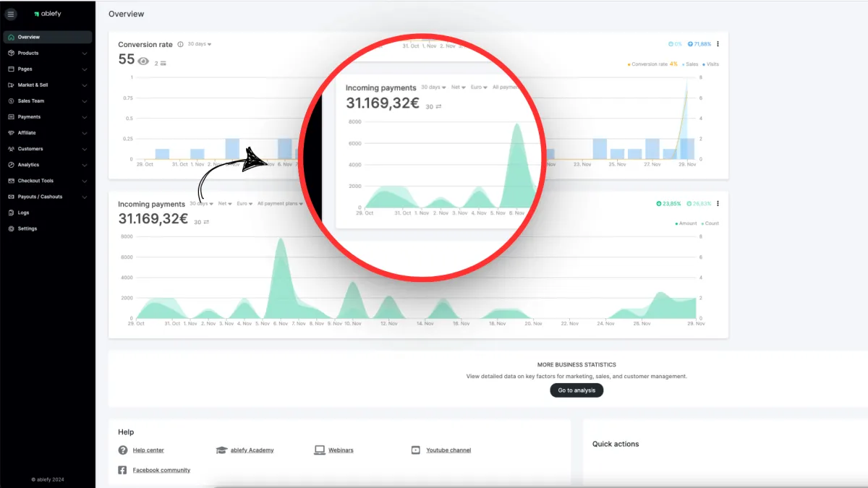This screenshot has height=488, width=868.
Task: Click the Webinars laptop icon
Action: coord(319,450)
